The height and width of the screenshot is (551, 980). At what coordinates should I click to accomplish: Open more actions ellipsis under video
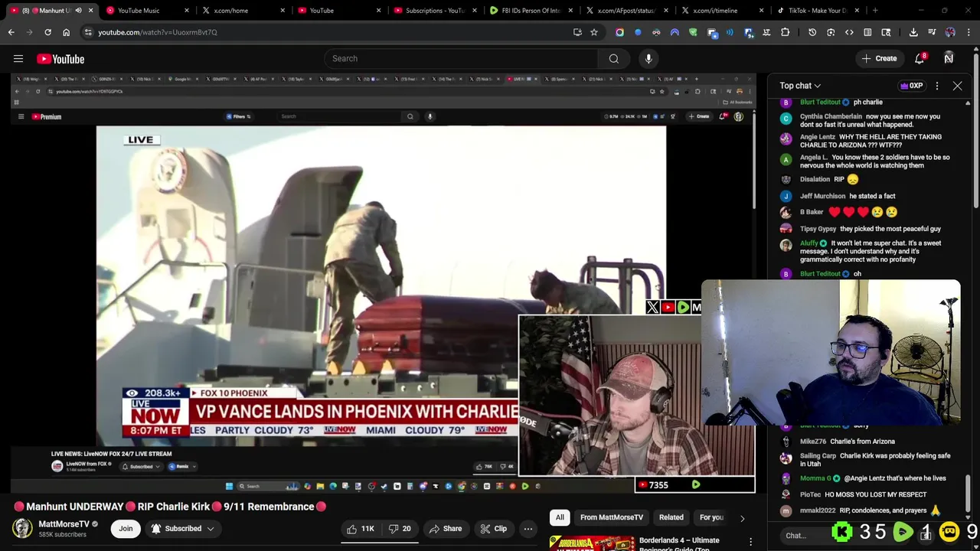pyautogui.click(x=528, y=529)
